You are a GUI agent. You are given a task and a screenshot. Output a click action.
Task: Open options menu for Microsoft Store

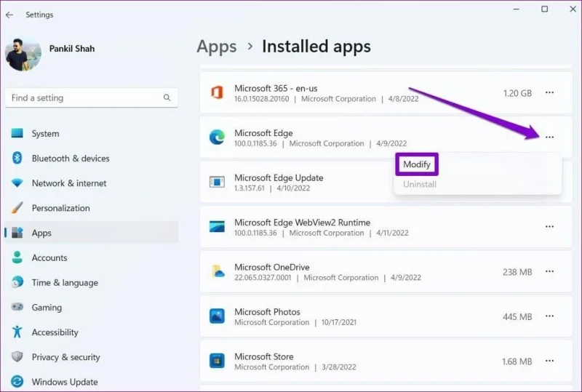pyautogui.click(x=549, y=361)
